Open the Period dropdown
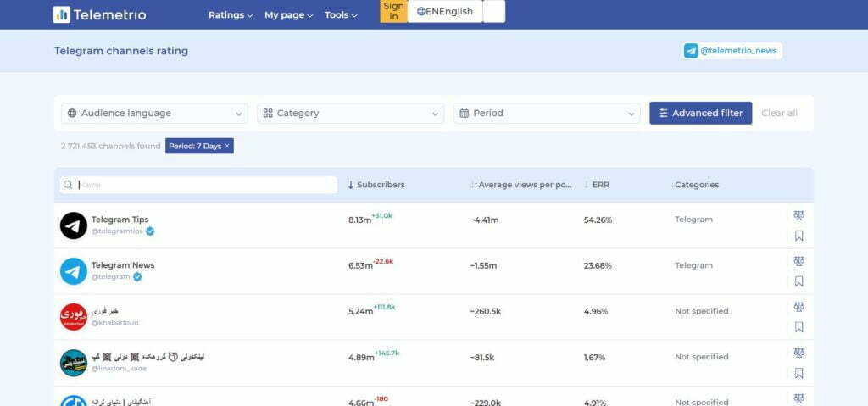Screen dimensions: 868x406 [547, 113]
